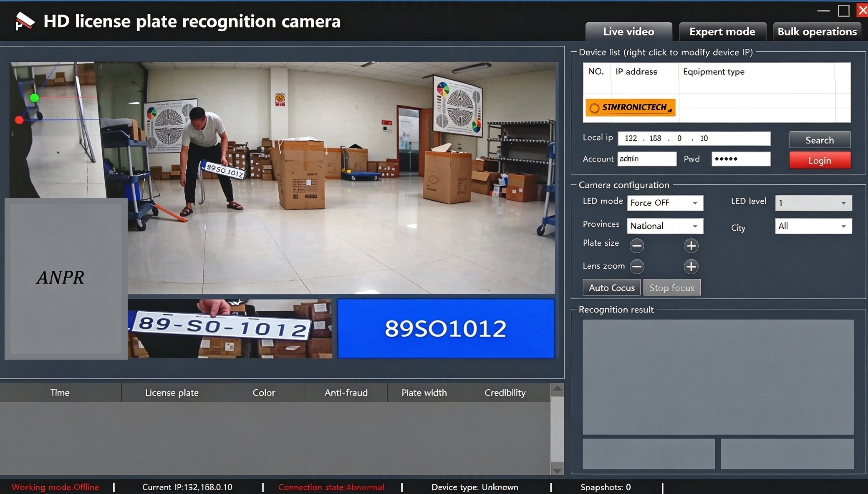Zoom lens in with the plus icon

point(691,266)
